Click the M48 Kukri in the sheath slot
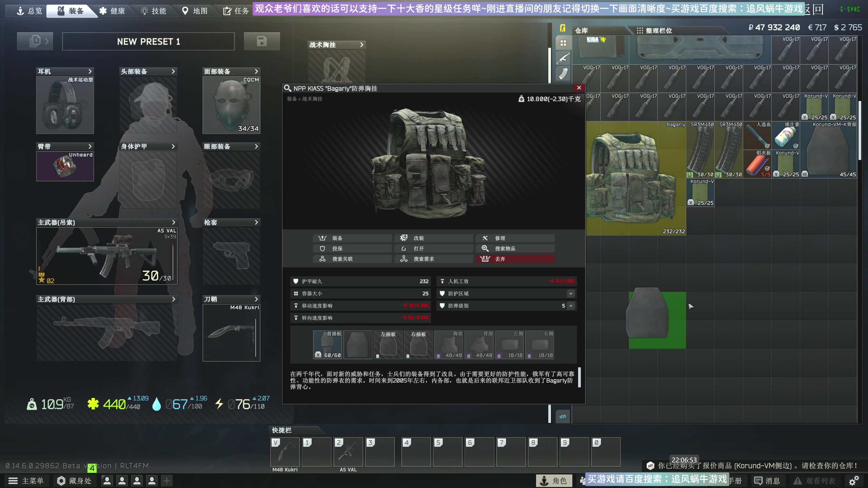This screenshot has height=488, width=868. pos(231,333)
